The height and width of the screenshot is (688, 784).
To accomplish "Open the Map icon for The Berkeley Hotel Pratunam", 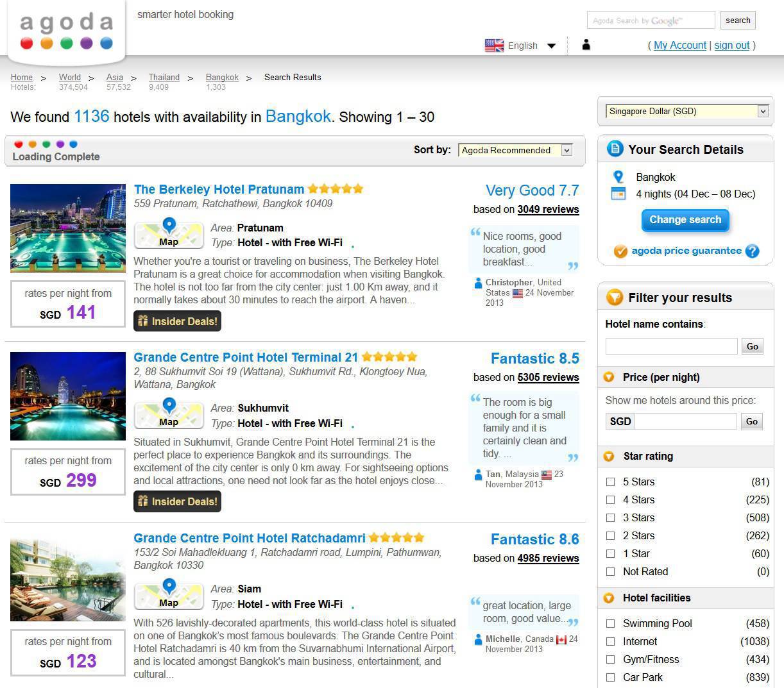I will (x=169, y=235).
